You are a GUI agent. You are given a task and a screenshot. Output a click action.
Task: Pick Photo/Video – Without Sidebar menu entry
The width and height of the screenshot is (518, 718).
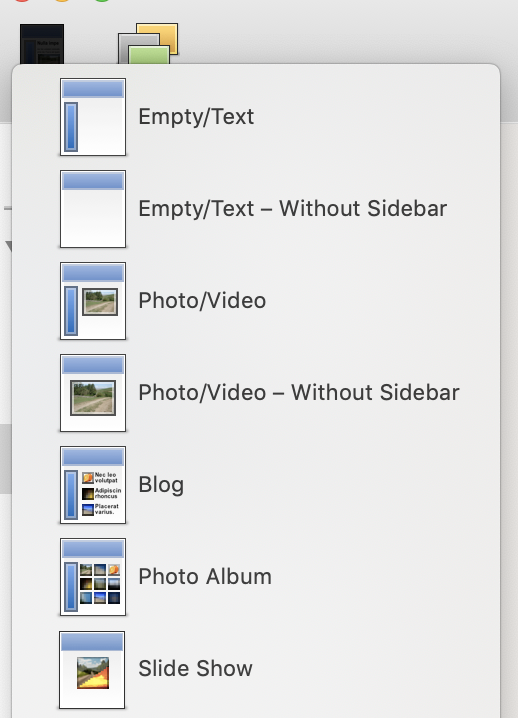(299, 393)
